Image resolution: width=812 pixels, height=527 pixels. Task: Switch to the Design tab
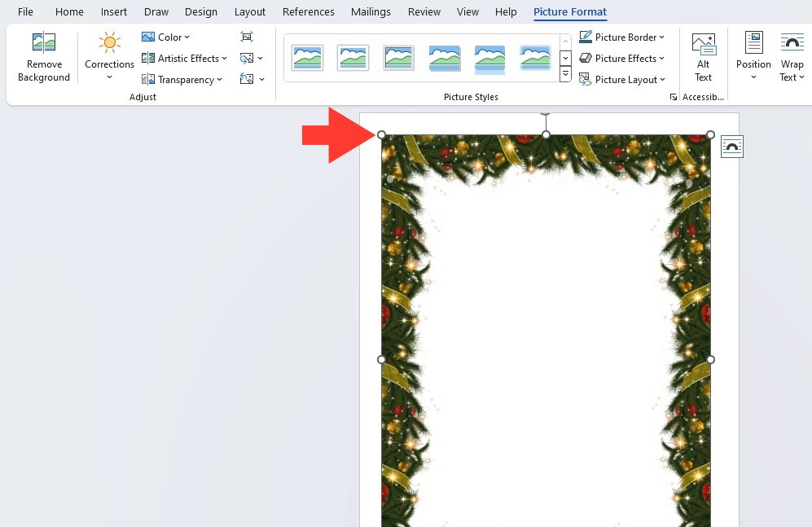(x=201, y=11)
